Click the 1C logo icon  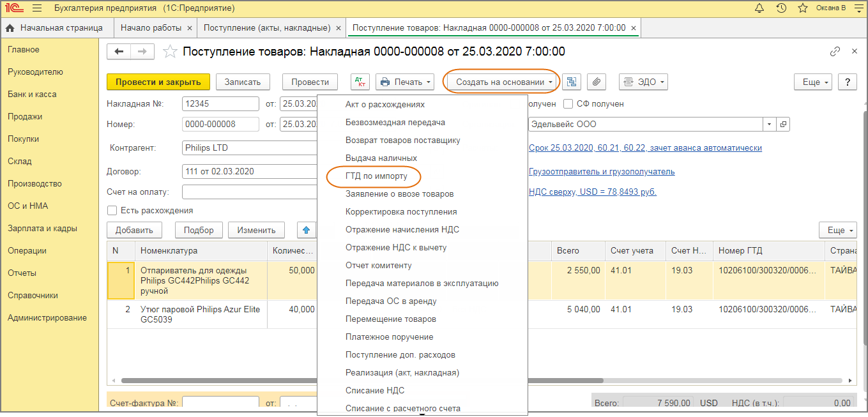pos(13,8)
